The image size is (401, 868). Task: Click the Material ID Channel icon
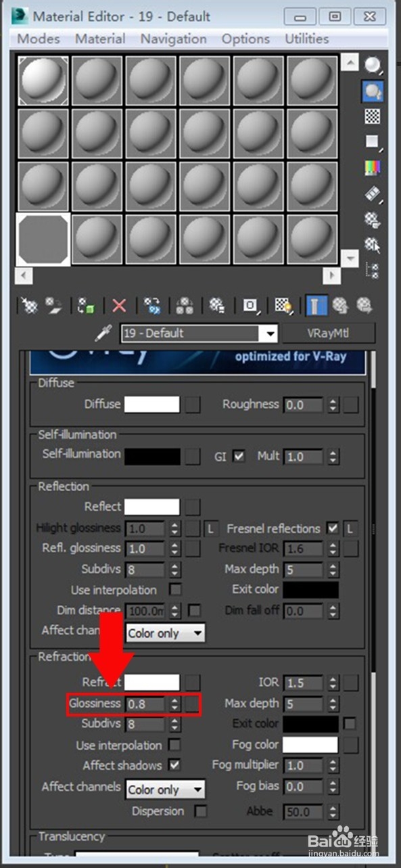(251, 306)
